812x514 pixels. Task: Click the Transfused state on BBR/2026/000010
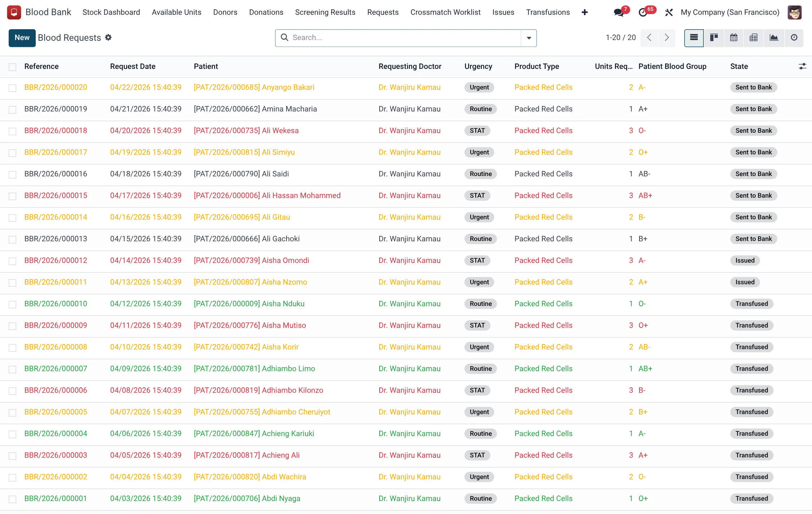coord(752,304)
